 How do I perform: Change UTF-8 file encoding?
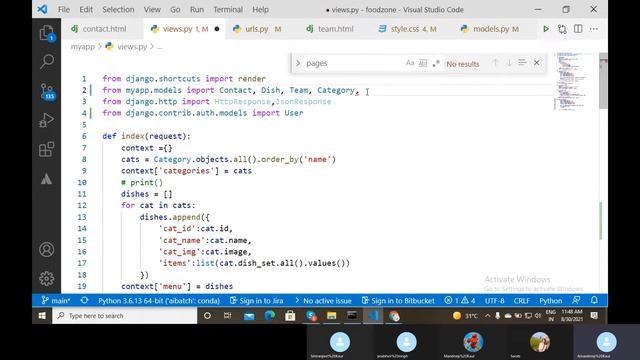click(494, 301)
